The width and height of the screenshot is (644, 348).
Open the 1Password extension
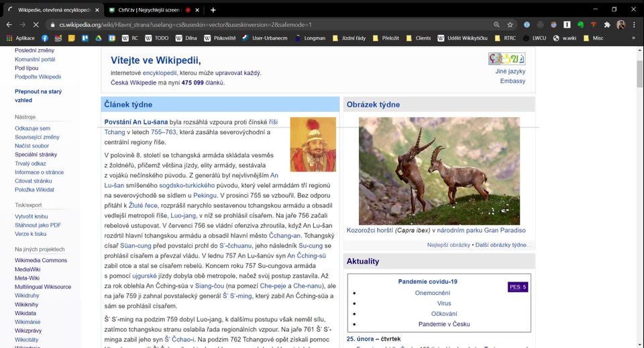click(527, 25)
